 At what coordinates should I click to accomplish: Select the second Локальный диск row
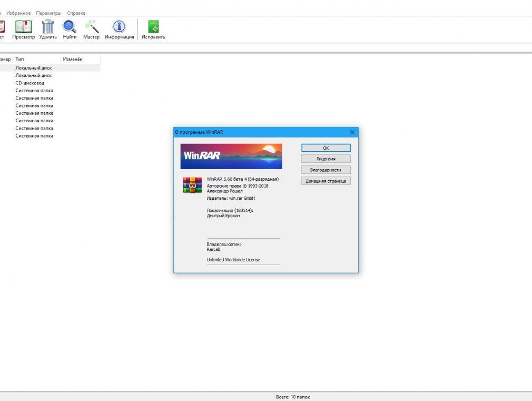pyautogui.click(x=50, y=75)
